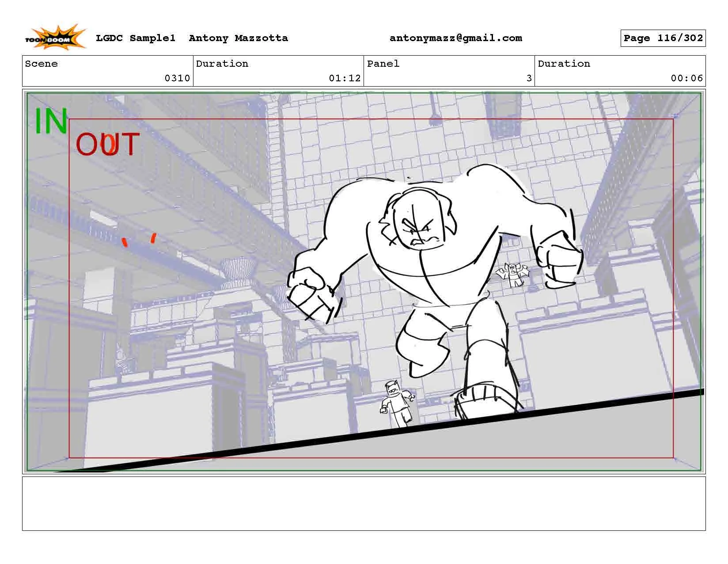The width and height of the screenshot is (728, 564).
Task: Click the 'LGDC Sample1' project title
Action: [136, 38]
